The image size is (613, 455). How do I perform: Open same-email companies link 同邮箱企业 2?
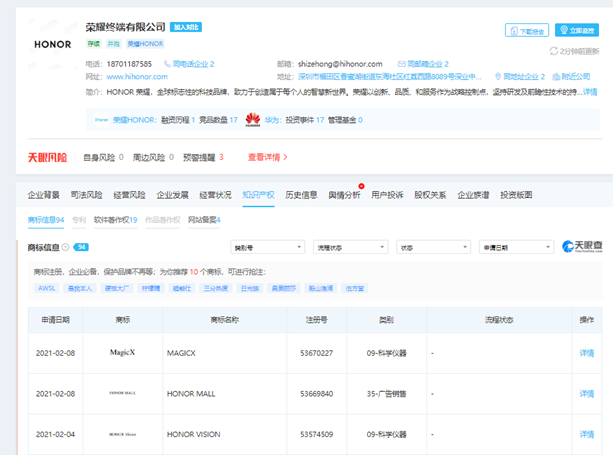coord(423,64)
